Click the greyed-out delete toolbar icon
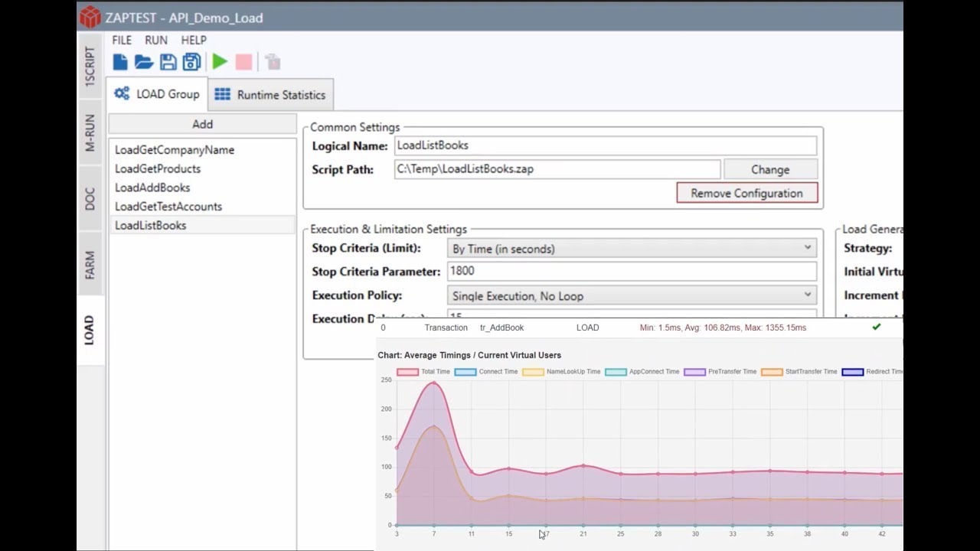980x551 pixels. tap(273, 62)
